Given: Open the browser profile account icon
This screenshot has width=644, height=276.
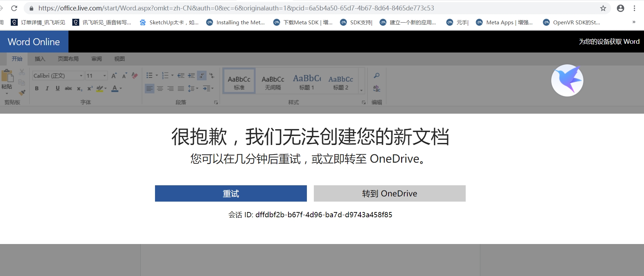Looking at the screenshot, I should (x=620, y=8).
